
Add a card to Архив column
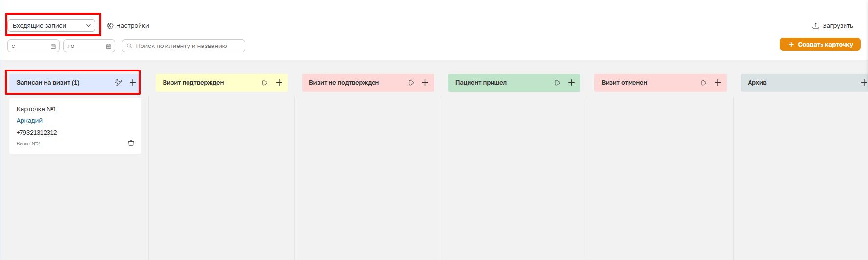[864, 83]
